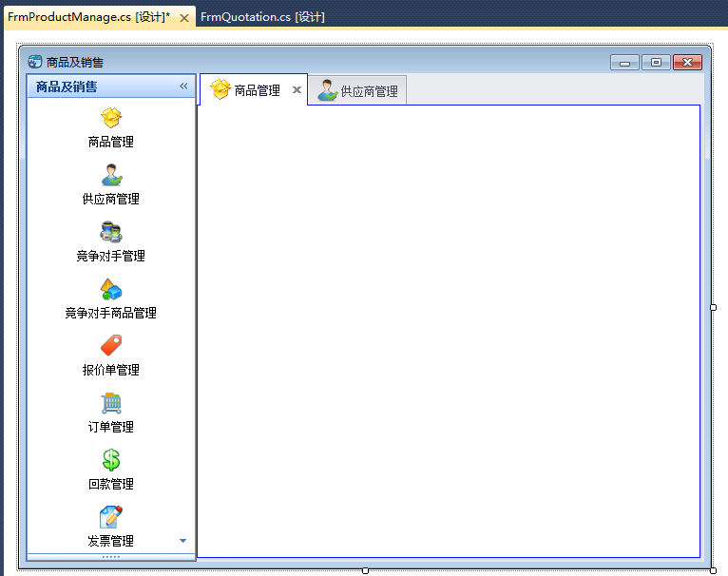The width and height of the screenshot is (728, 576).
Task: Select the 竞争对手管理 label in sidebar
Action: pyautogui.click(x=111, y=256)
